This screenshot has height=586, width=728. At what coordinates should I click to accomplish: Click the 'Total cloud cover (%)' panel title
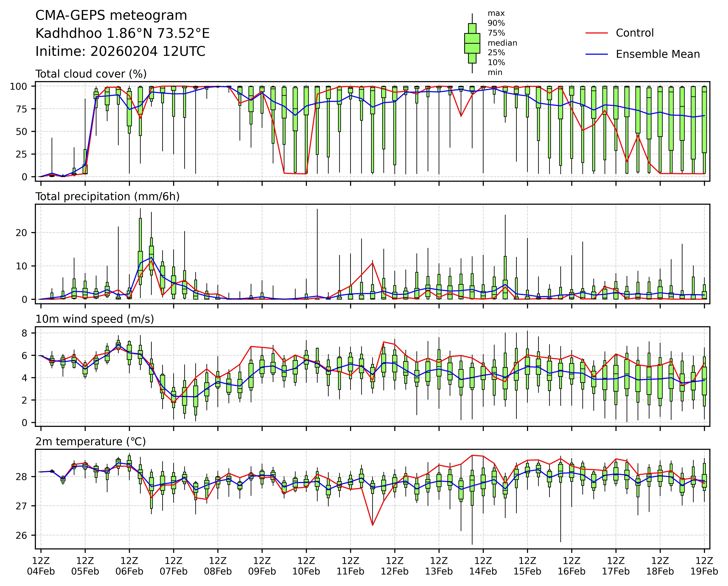pyautogui.click(x=91, y=74)
